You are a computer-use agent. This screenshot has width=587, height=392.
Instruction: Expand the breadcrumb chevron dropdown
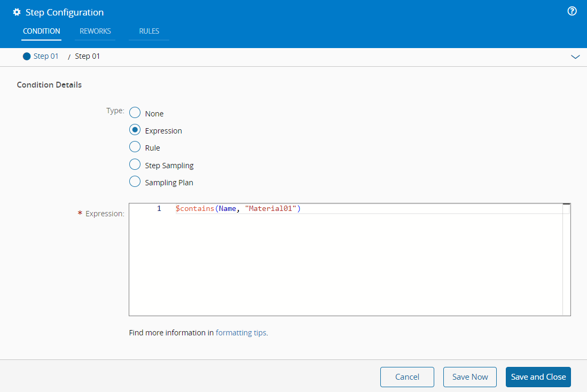(575, 57)
